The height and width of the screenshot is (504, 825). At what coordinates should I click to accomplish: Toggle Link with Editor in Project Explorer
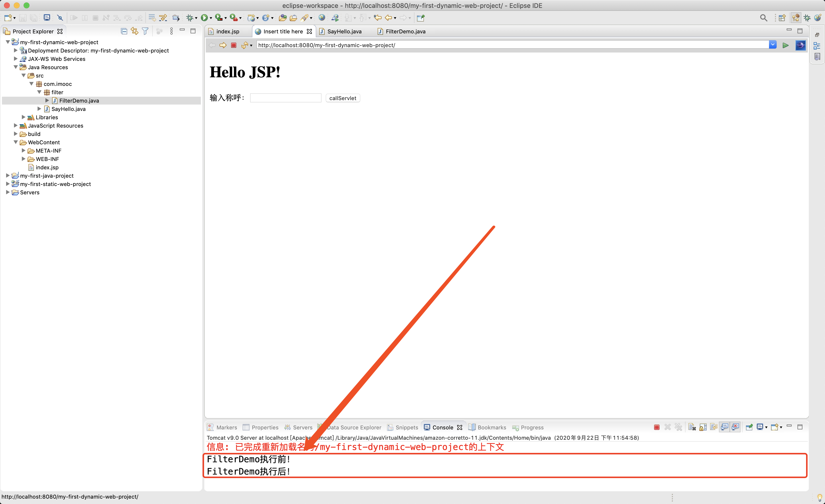135,31
